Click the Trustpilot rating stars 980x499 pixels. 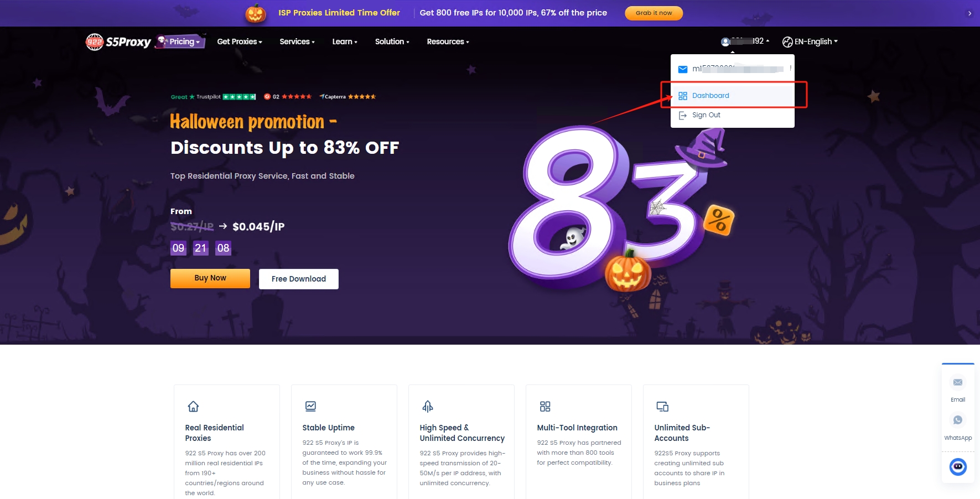pyautogui.click(x=239, y=97)
